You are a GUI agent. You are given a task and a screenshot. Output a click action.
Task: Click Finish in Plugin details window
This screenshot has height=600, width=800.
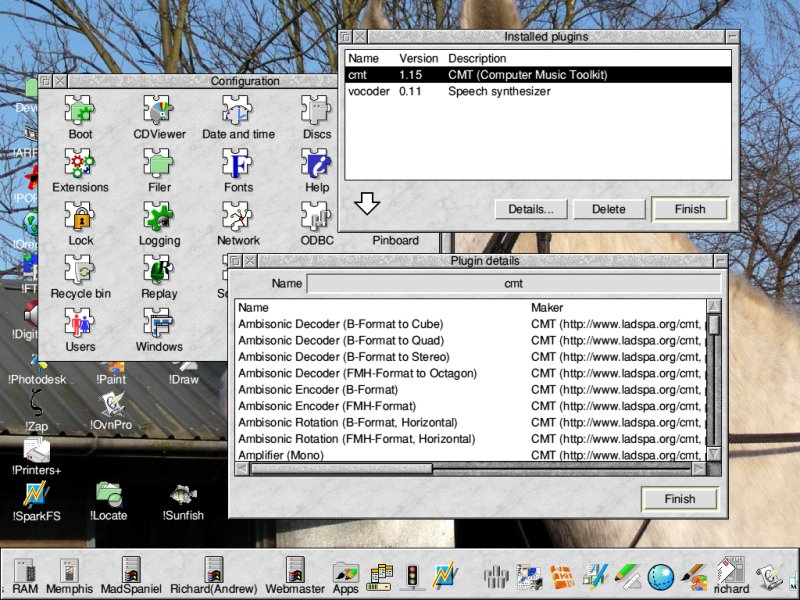tap(680, 499)
